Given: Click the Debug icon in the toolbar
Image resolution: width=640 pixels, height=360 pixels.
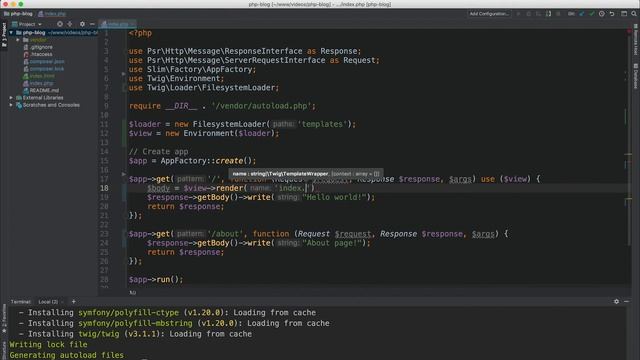Looking at the screenshot, I should click(529, 14).
